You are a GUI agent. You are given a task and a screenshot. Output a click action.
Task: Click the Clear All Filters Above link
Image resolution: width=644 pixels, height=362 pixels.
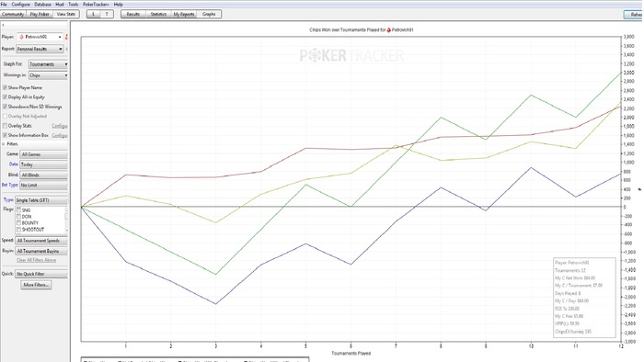[x=36, y=260]
